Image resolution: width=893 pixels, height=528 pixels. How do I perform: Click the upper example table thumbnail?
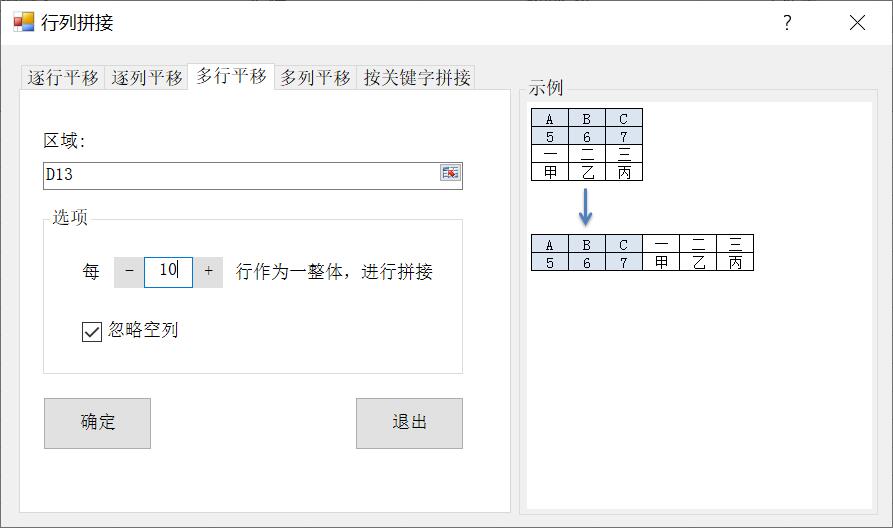[x=587, y=145]
